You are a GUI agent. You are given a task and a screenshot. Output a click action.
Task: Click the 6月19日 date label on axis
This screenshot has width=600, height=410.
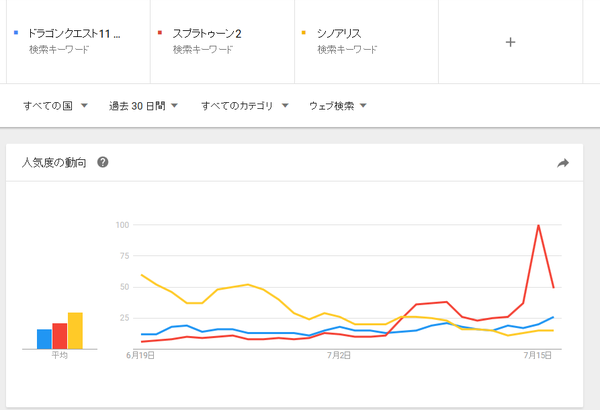[x=140, y=355]
